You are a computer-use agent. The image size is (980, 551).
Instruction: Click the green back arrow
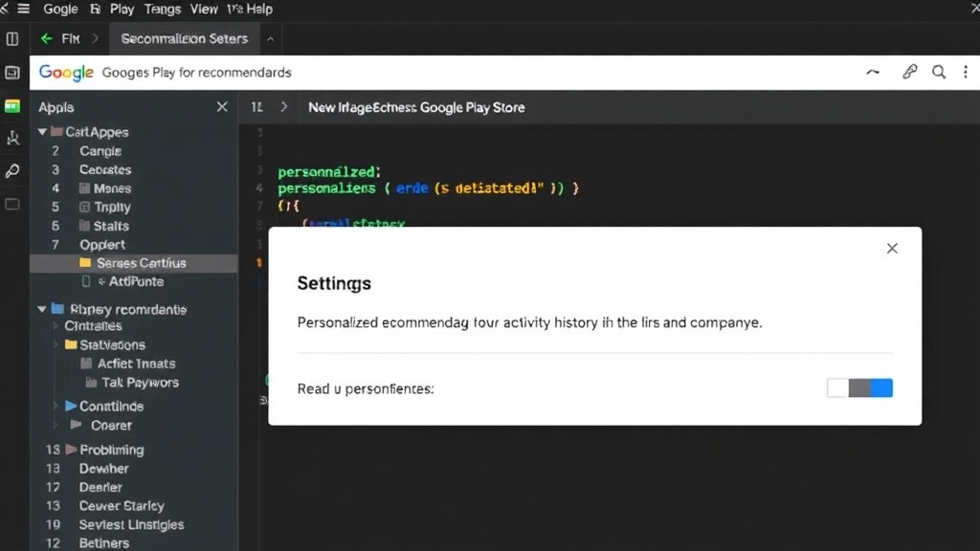point(46,38)
